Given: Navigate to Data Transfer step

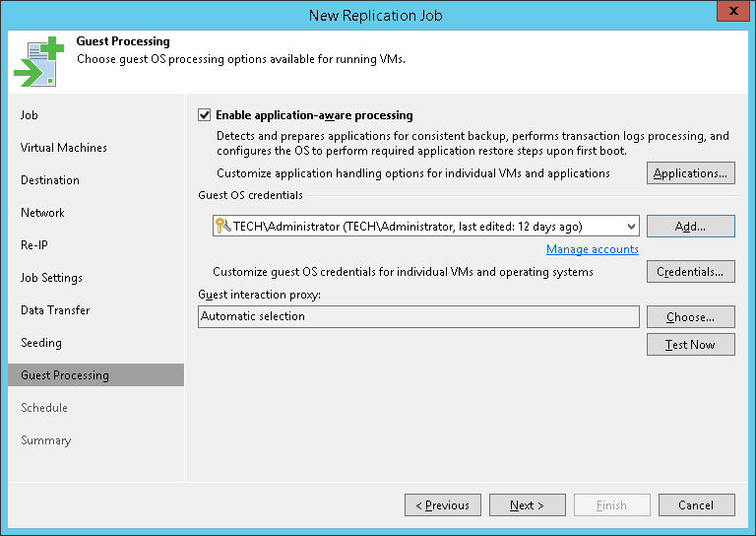Looking at the screenshot, I should pyautogui.click(x=55, y=310).
